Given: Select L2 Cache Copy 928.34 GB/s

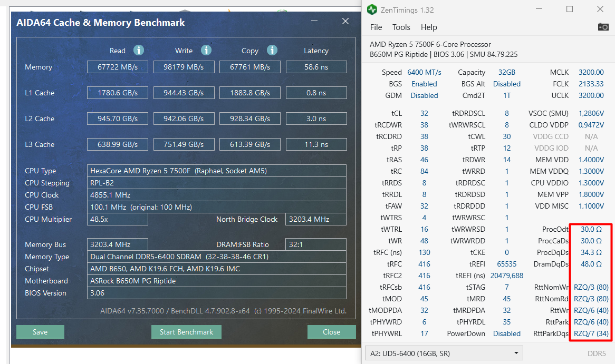Looking at the screenshot, I should coord(250,119).
